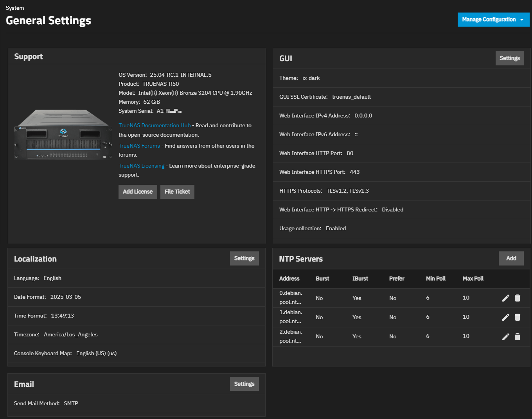Delete the 2.debian NTP server entry
This screenshot has width=532, height=419.
click(518, 336)
